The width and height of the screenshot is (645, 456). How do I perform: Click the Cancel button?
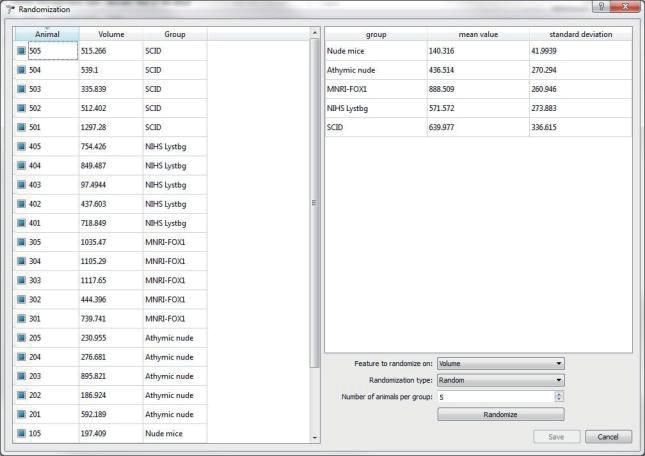click(608, 437)
